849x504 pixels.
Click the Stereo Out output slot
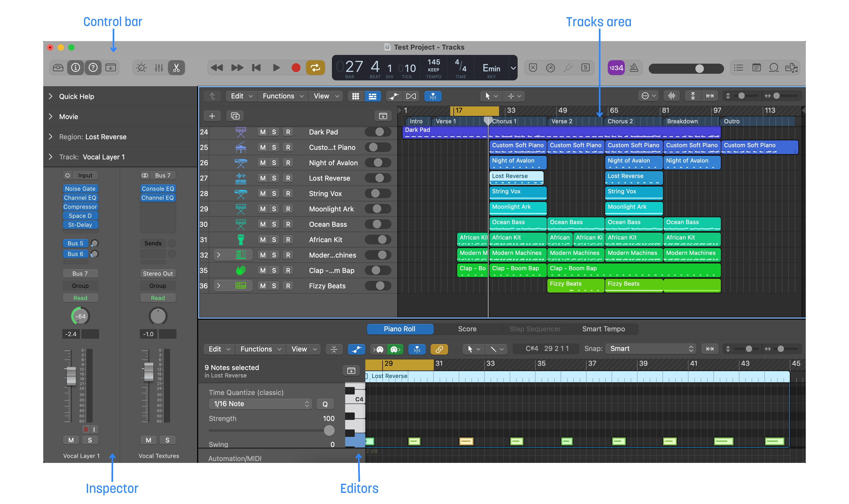[158, 274]
